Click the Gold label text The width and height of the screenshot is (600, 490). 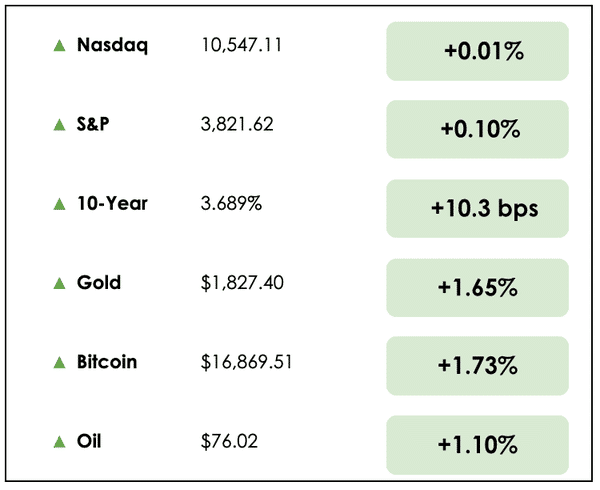pyautogui.click(x=99, y=283)
